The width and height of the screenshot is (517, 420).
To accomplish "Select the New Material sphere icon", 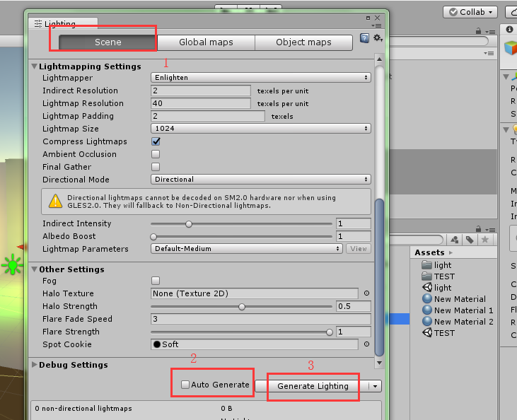I will pos(427,298).
